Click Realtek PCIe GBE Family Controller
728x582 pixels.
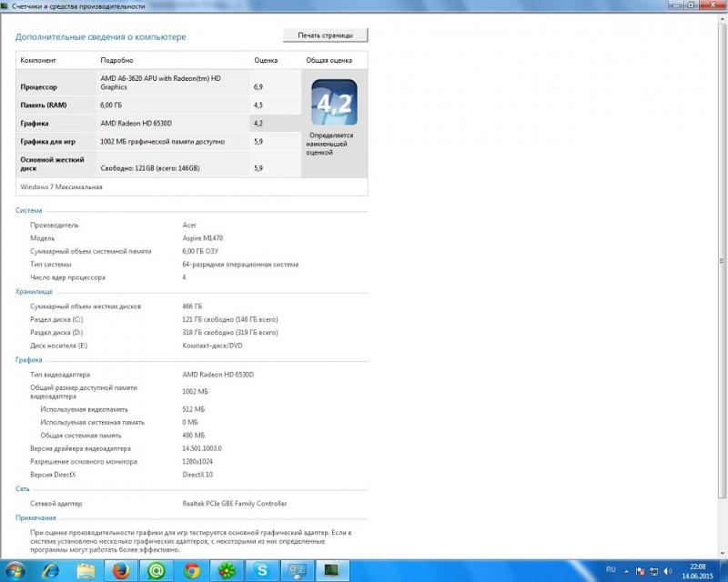click(x=235, y=504)
